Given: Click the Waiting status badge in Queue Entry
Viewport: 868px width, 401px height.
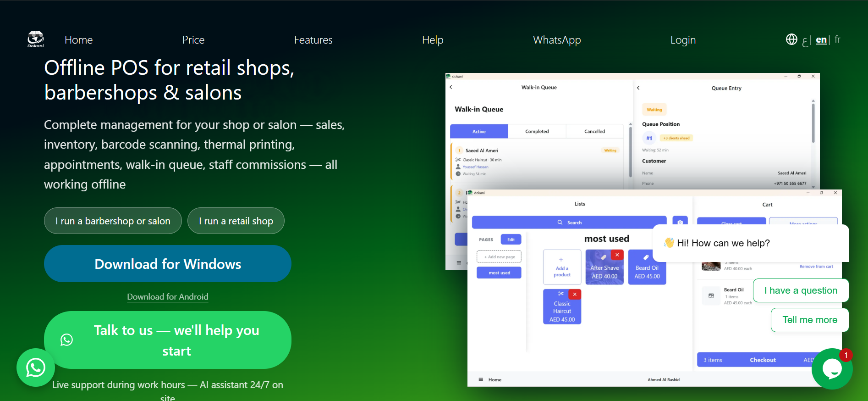Looking at the screenshot, I should click(x=654, y=110).
